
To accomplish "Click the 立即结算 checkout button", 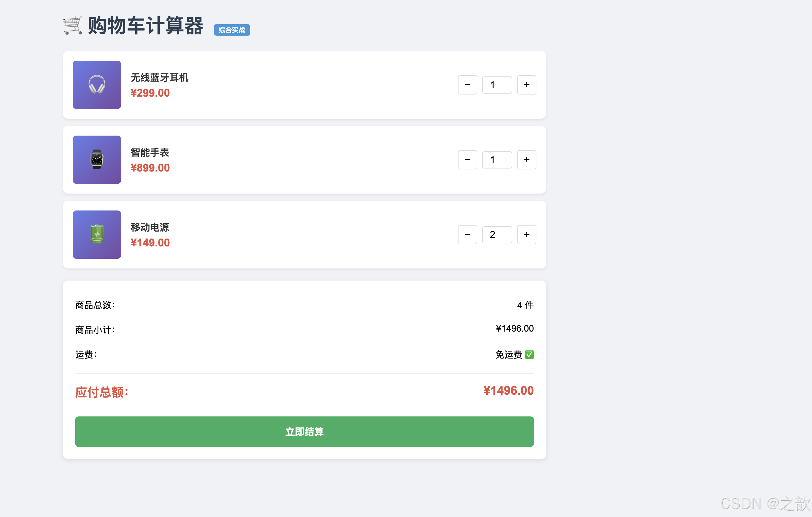I will pos(304,431).
